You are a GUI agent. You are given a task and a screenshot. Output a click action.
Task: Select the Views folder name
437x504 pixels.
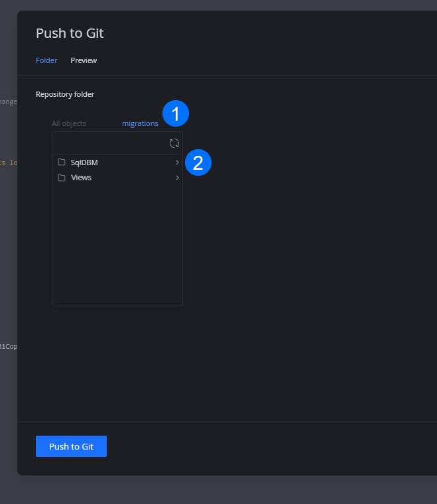coord(81,178)
